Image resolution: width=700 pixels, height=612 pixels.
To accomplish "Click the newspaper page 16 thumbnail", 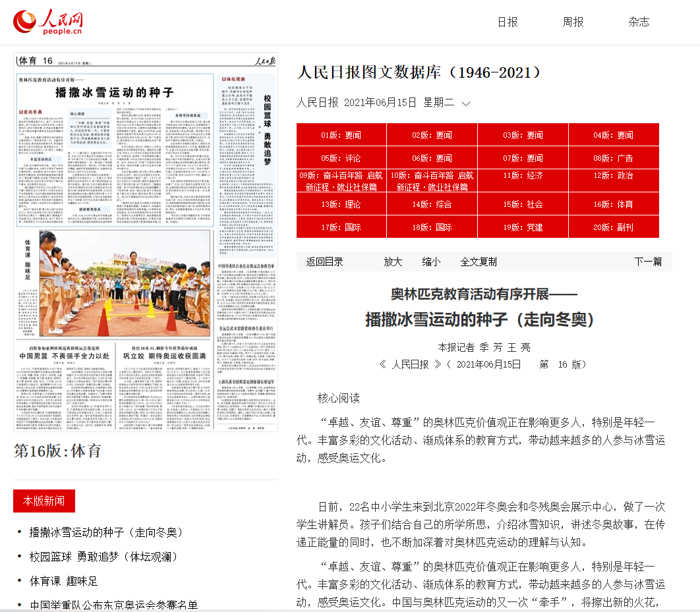I will (146, 242).
